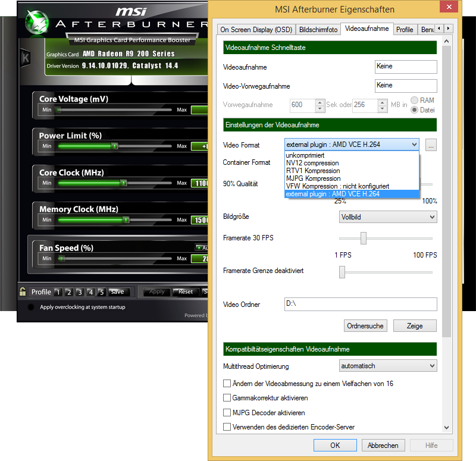Select profile slot 2 in Afterburner
Viewport: 476px width, 461px height.
coord(69,292)
